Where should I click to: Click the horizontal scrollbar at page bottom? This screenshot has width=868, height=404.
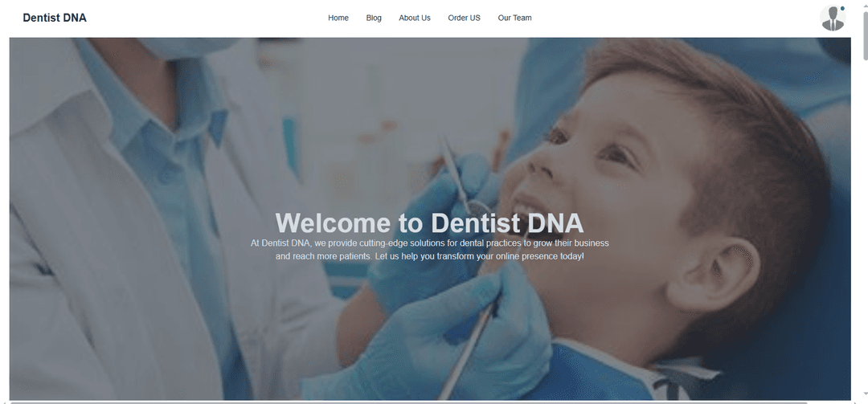click(x=410, y=402)
